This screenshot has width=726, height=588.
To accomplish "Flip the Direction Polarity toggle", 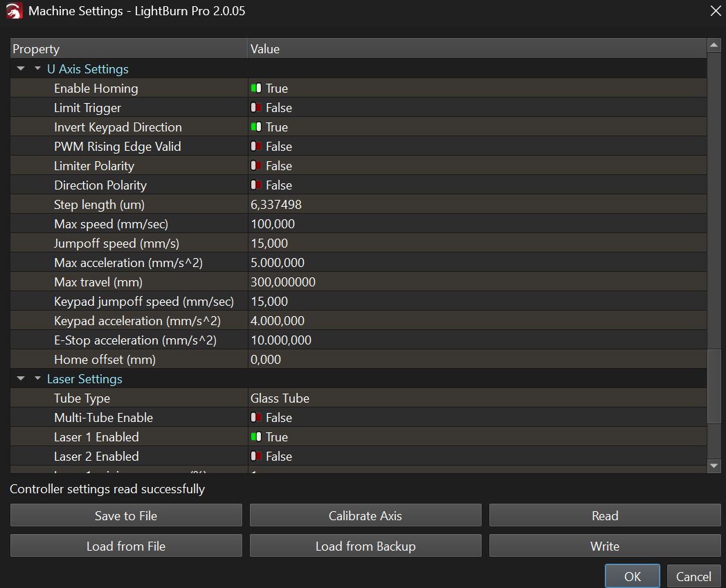I will [256, 185].
